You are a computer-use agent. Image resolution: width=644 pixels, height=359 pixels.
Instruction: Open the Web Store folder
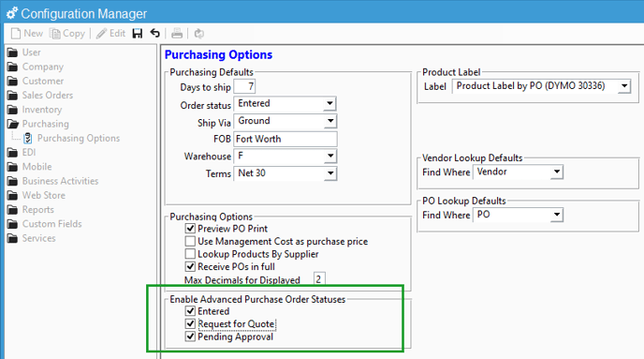click(37, 195)
